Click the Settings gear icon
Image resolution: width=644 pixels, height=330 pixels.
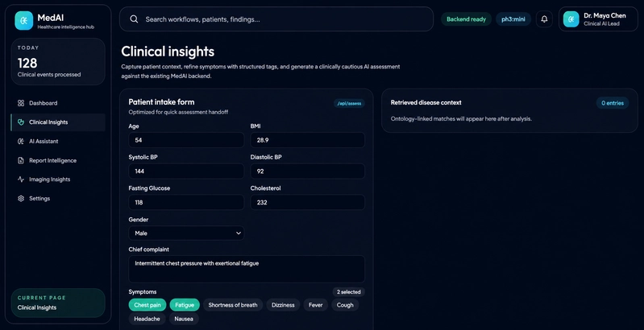click(x=21, y=199)
